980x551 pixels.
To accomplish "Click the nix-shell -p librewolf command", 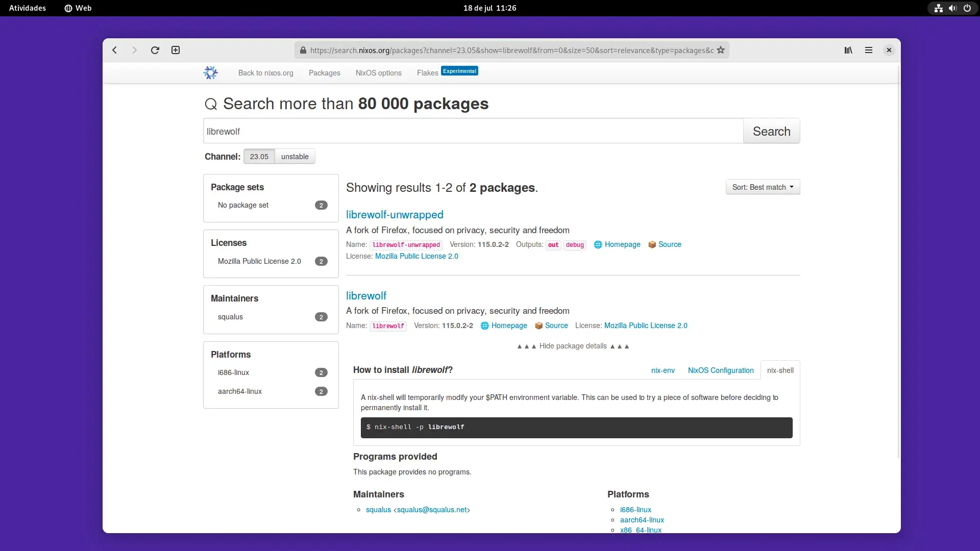I will click(x=576, y=428).
